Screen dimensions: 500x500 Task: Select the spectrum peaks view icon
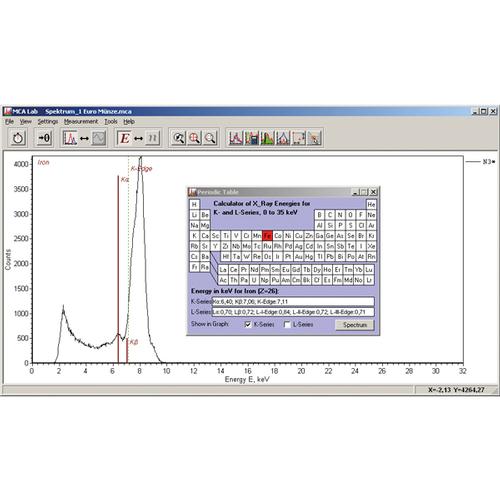(x=70, y=138)
